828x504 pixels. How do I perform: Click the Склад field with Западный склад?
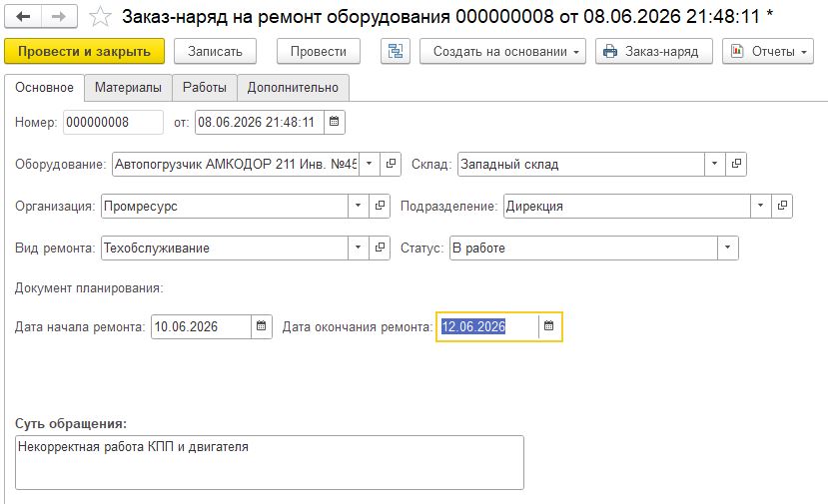581,164
